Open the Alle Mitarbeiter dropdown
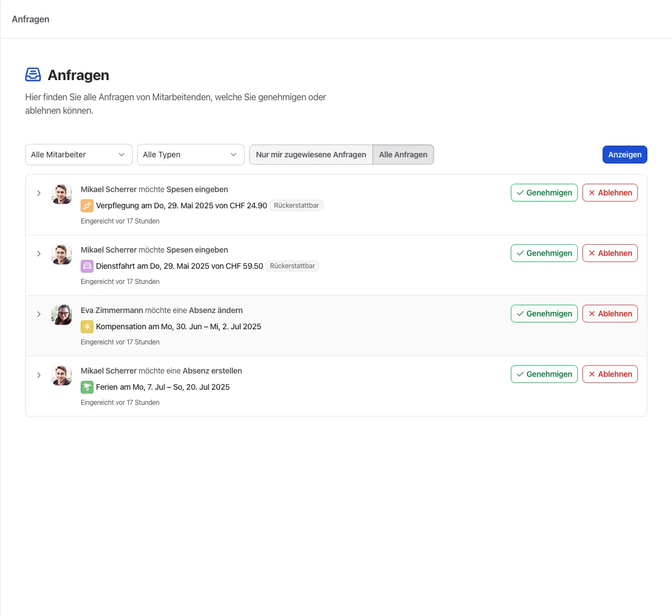 pyautogui.click(x=78, y=155)
